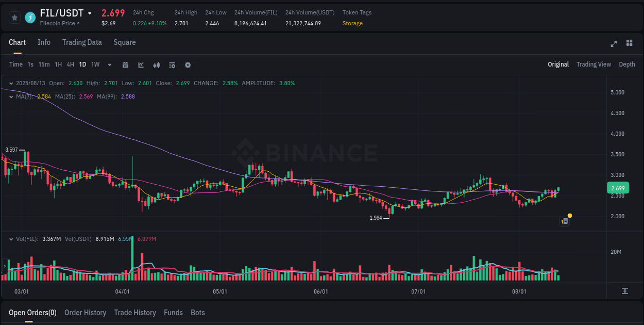644x325 pixels.
Task: Select the 1W time interval
Action: click(x=95, y=65)
